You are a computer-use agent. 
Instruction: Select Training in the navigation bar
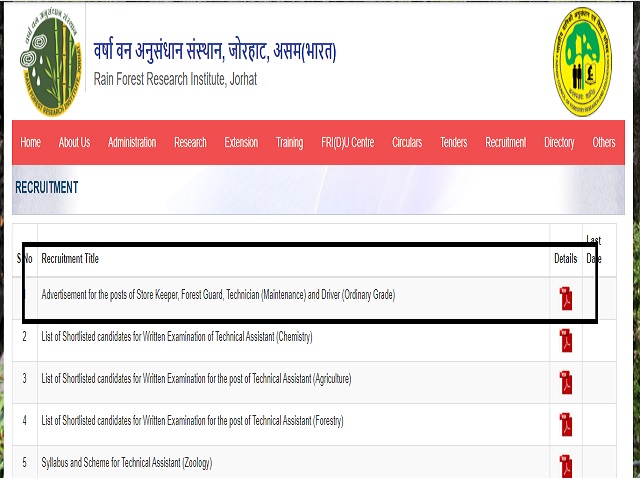[x=289, y=143]
